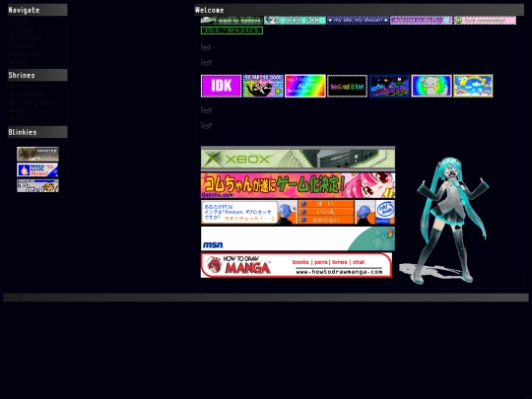Image resolution: width=532 pixels, height=399 pixels.
Task: Click the Blinkies section header
Action: coord(37,132)
